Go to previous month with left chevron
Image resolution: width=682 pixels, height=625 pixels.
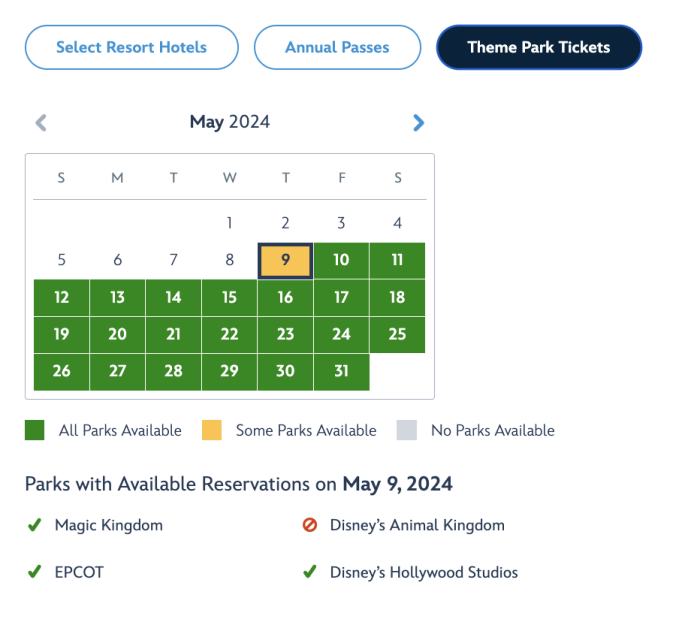[x=41, y=123]
